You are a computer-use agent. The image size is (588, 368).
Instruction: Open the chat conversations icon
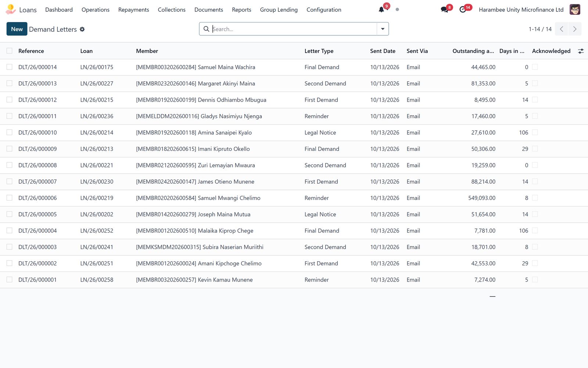point(445,10)
